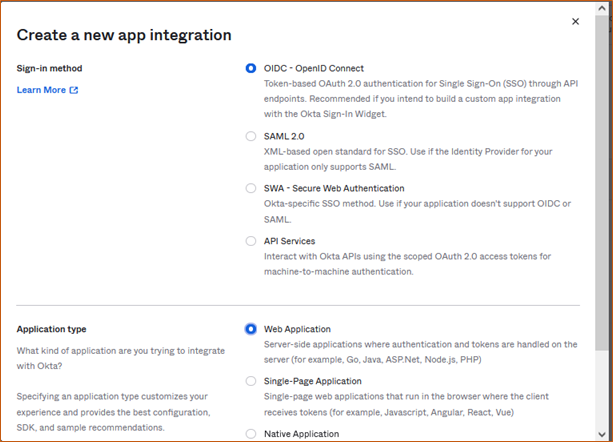Click the API Services label text

click(x=289, y=241)
